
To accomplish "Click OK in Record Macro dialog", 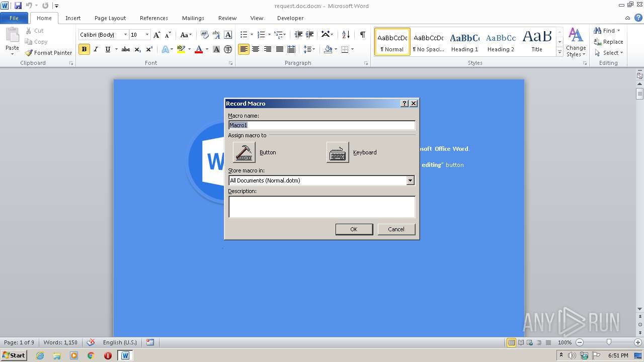I will point(354,229).
